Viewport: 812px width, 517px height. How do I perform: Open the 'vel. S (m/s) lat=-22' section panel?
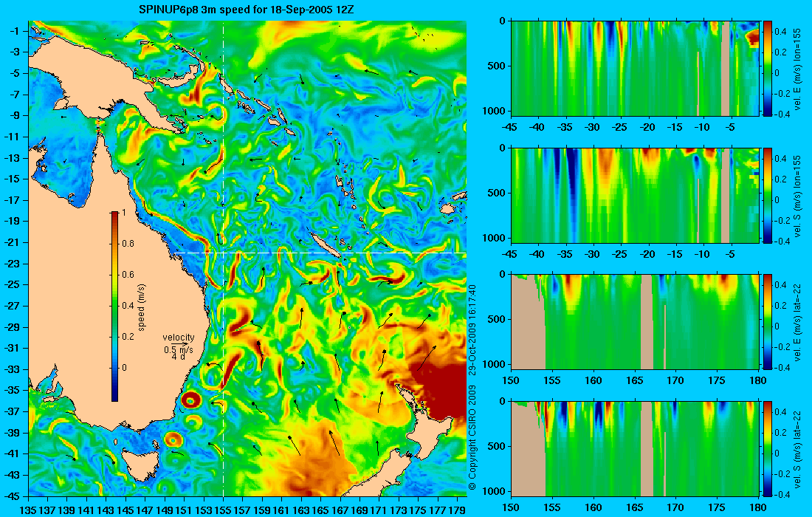coord(636,448)
